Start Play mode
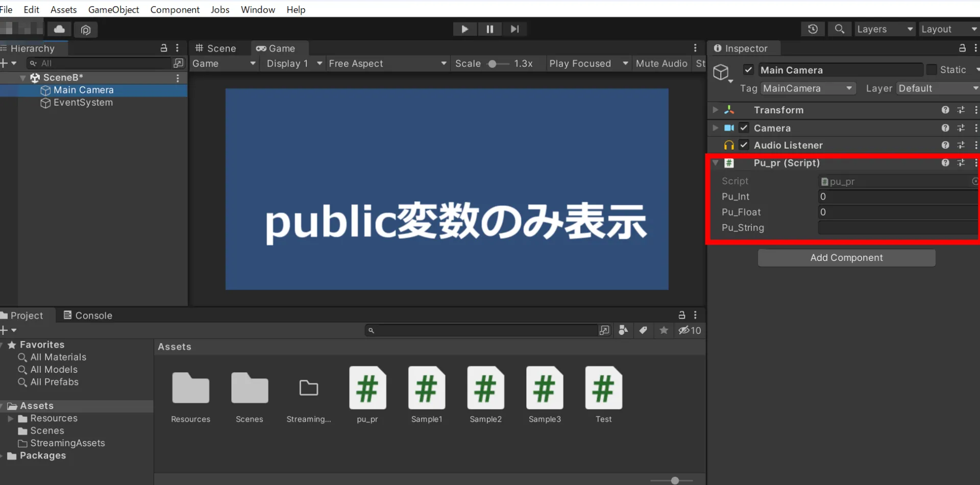The width and height of the screenshot is (980, 485). [465, 29]
